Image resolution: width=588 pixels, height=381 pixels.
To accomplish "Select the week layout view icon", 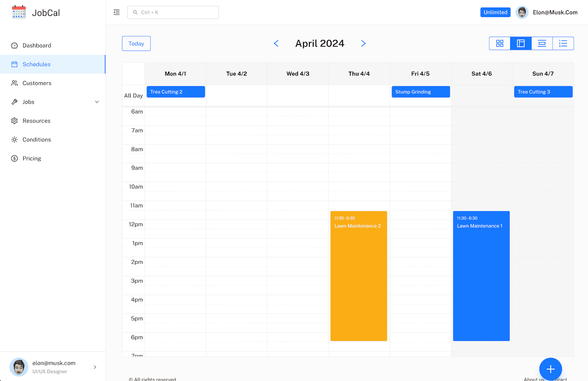I will tap(521, 43).
